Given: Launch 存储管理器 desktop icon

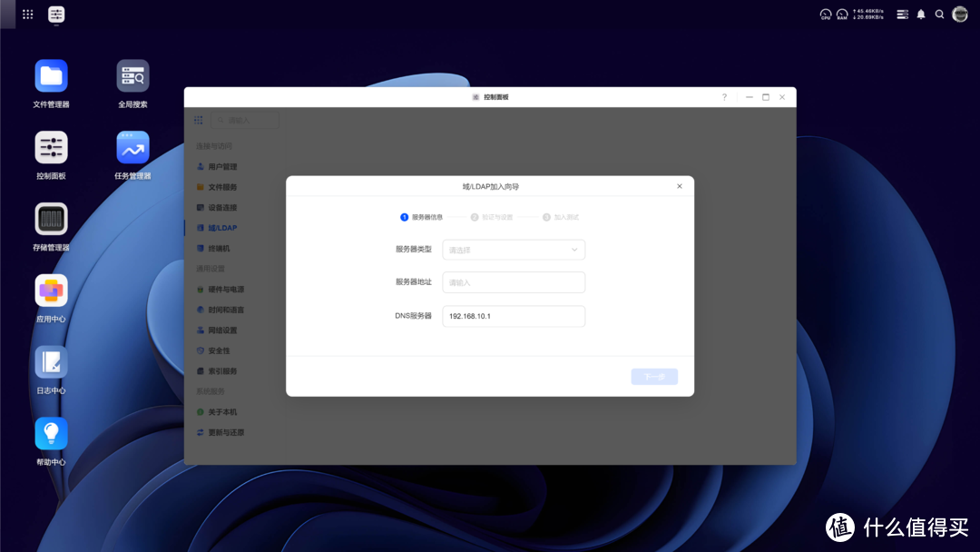Looking at the screenshot, I should (x=51, y=220).
